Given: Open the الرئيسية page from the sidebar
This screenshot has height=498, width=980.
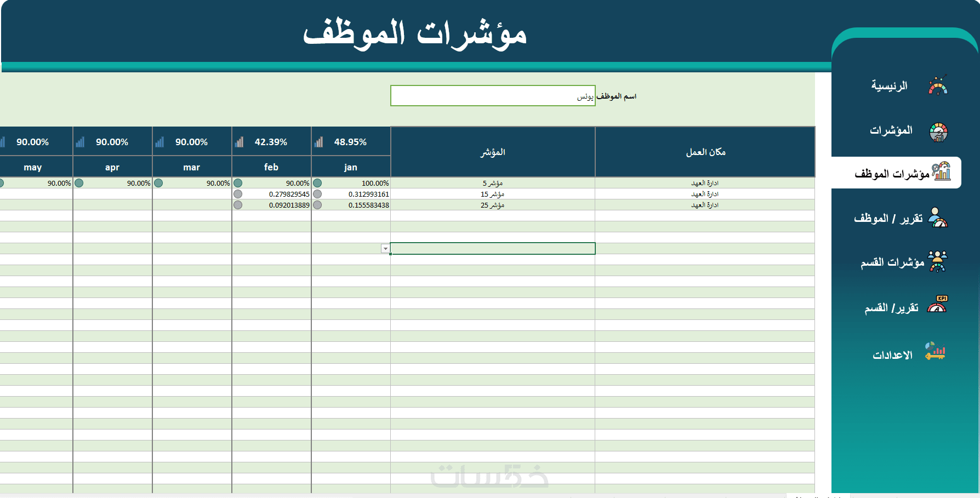Looking at the screenshot, I should [890, 85].
